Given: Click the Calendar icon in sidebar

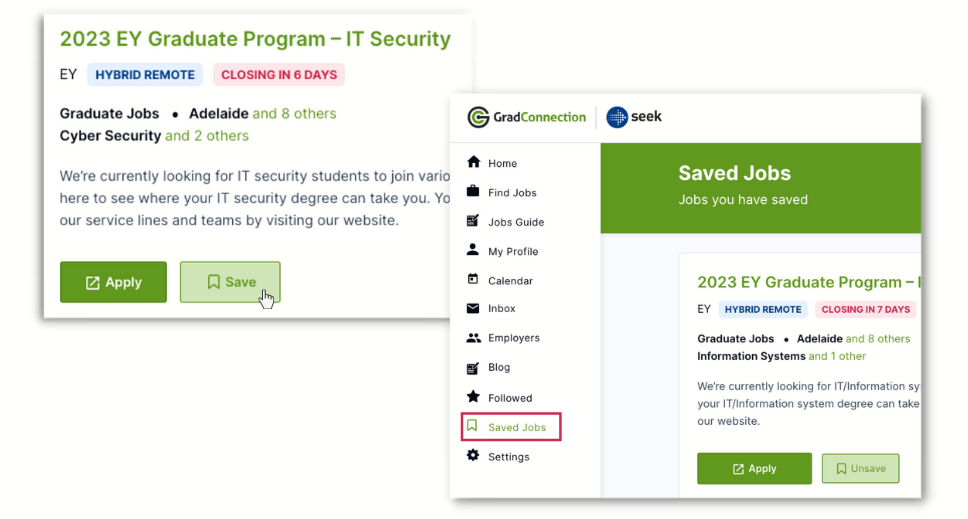Looking at the screenshot, I should (x=473, y=279).
